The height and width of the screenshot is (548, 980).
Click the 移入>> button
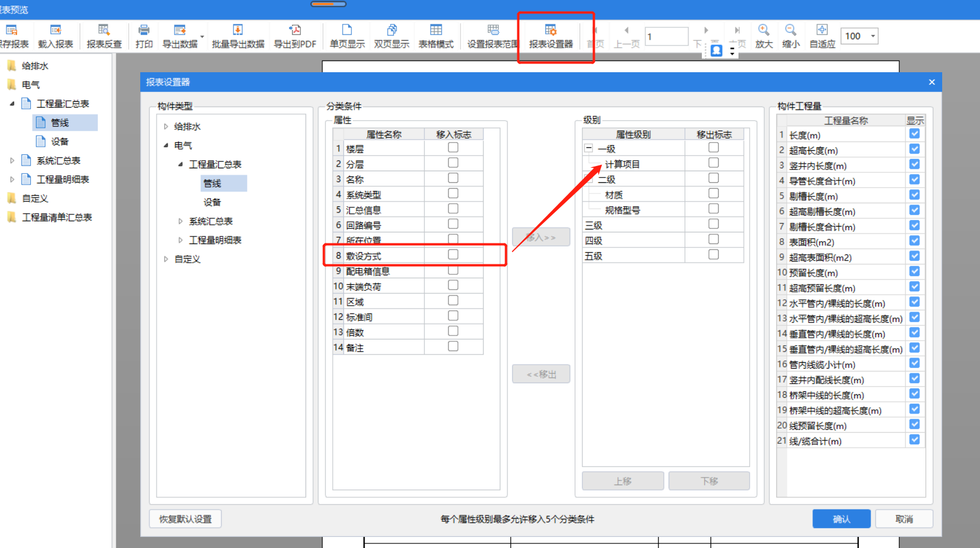click(x=541, y=237)
